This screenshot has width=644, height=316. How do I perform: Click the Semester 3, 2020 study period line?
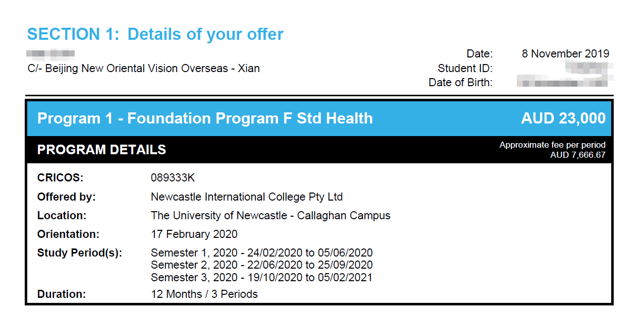[261, 277]
